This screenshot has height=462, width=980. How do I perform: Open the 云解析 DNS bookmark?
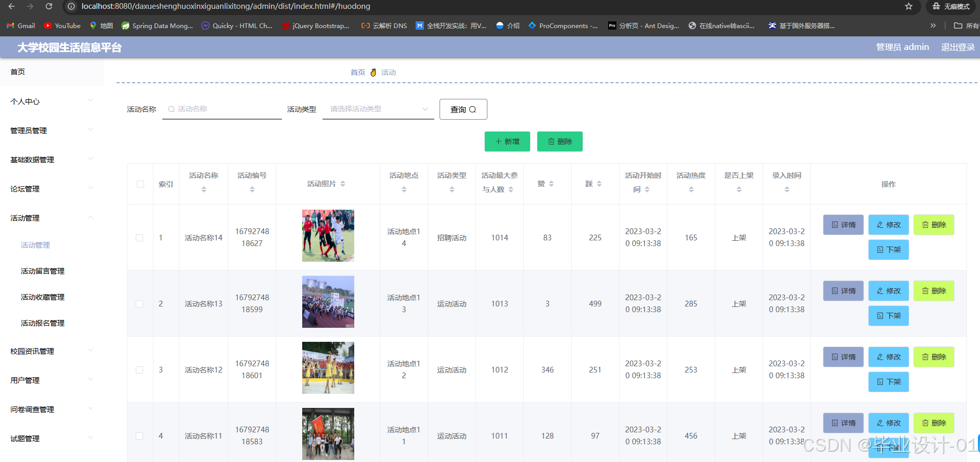pos(384,25)
